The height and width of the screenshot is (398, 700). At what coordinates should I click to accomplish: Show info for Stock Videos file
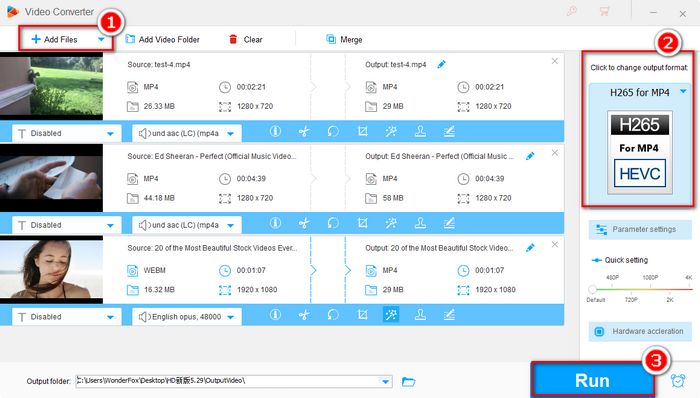(x=275, y=315)
